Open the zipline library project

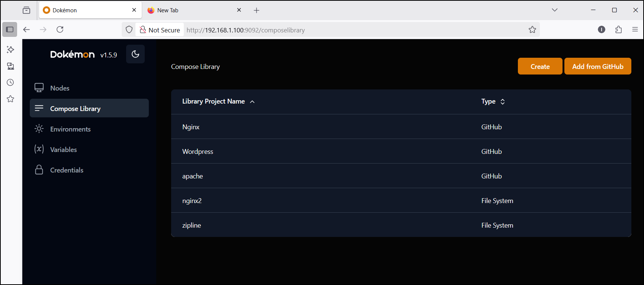point(192,225)
